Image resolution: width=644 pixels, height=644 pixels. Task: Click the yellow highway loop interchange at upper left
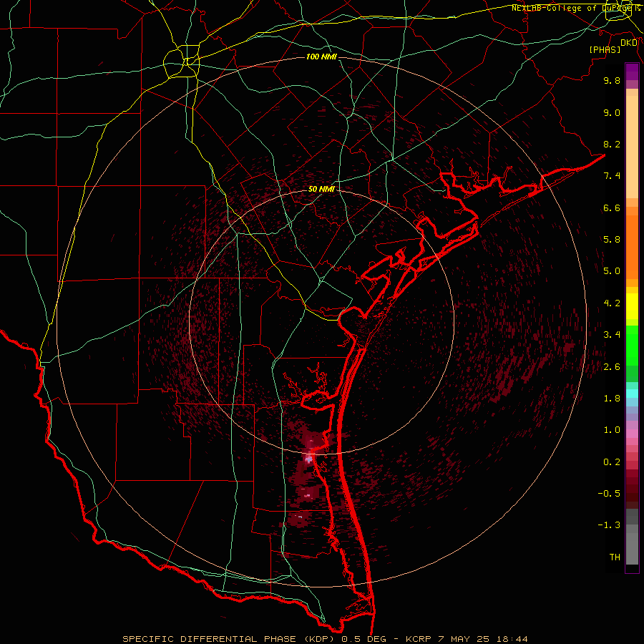click(x=181, y=62)
